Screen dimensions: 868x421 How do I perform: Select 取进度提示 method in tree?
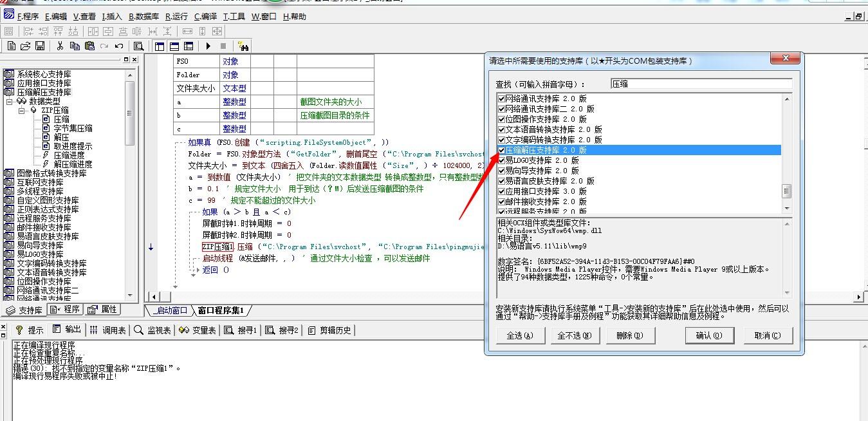73,146
